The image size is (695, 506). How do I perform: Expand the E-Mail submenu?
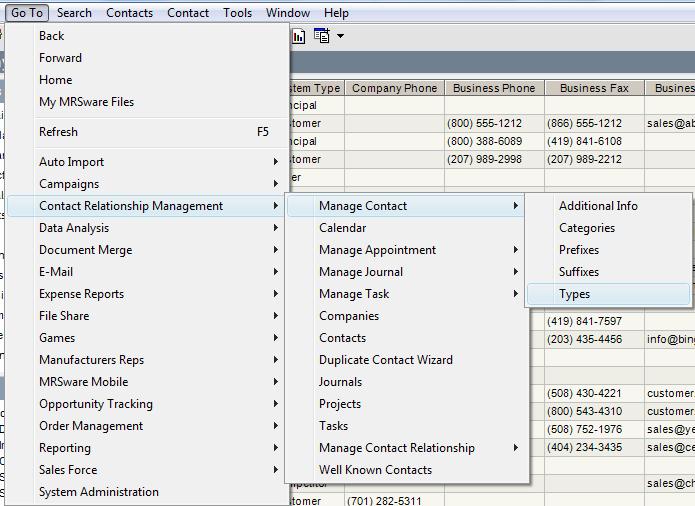(148, 272)
